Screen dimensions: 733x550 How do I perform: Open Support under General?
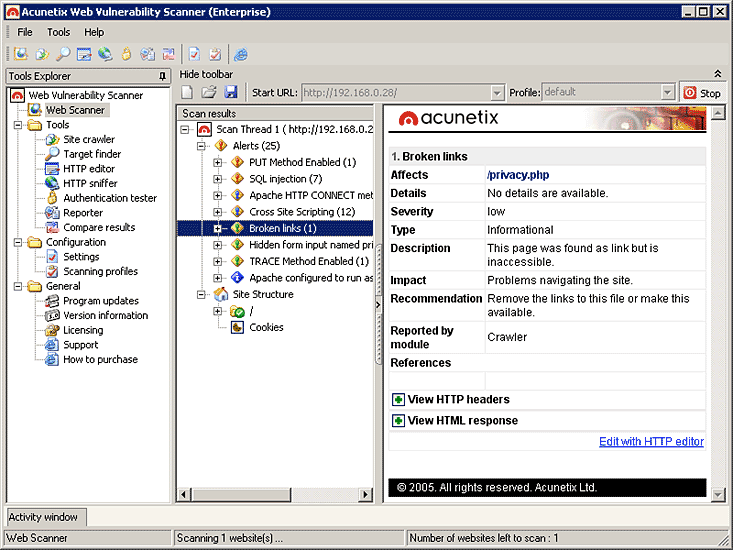point(80,345)
